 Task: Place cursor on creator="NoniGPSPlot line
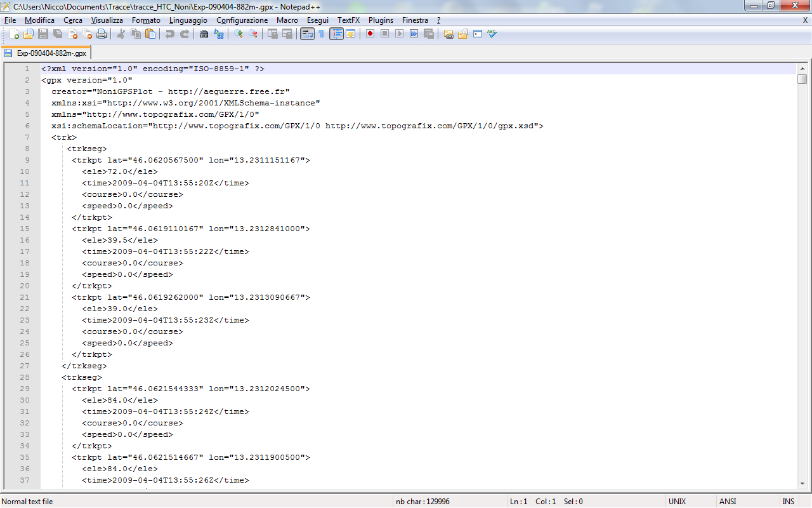(171, 91)
